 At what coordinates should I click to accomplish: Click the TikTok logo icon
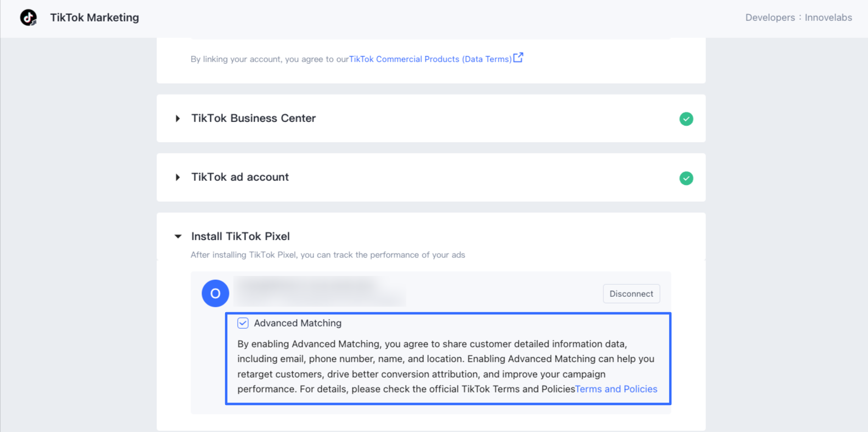(29, 18)
